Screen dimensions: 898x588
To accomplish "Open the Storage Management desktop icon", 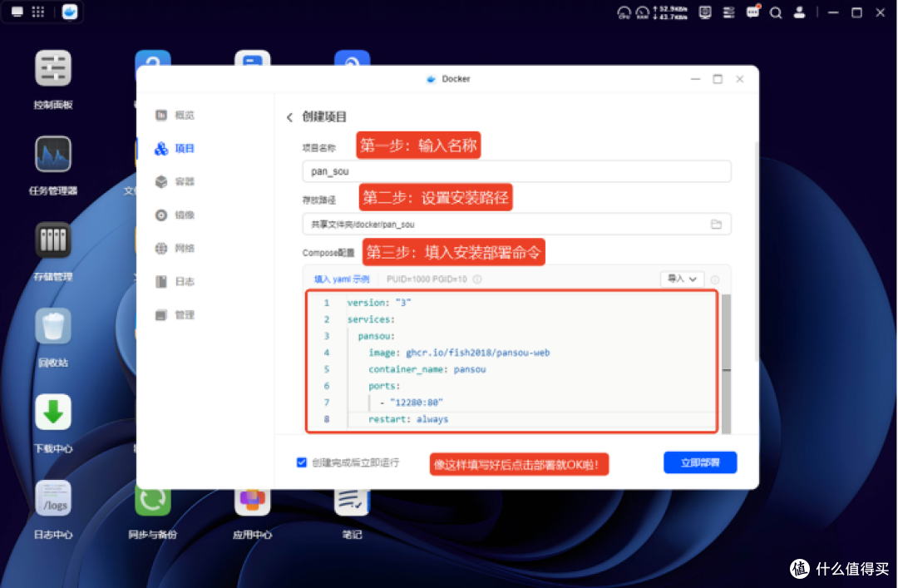I will (52, 240).
